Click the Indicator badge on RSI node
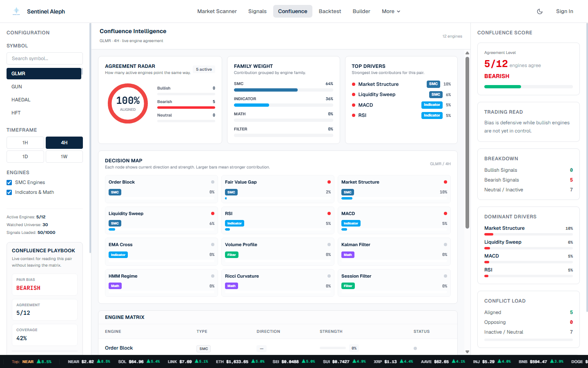Viewport: 588px width, 368px height. (234, 223)
